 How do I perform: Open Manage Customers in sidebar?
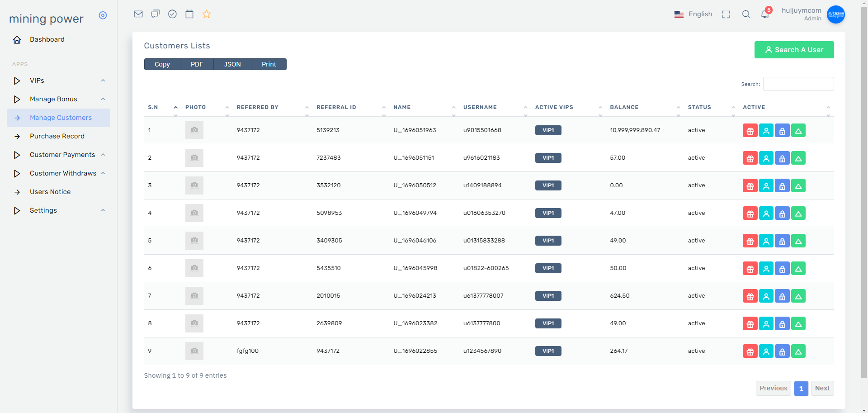(59, 118)
